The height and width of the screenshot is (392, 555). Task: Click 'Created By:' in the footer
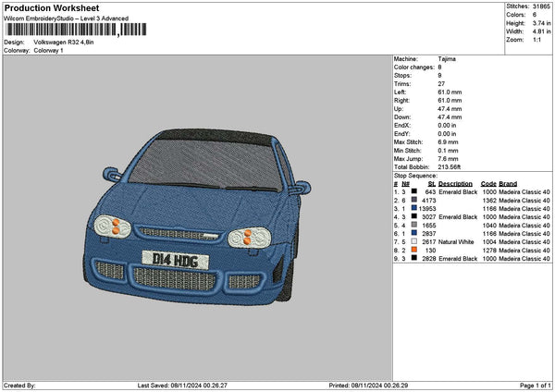pyautogui.click(x=19, y=386)
